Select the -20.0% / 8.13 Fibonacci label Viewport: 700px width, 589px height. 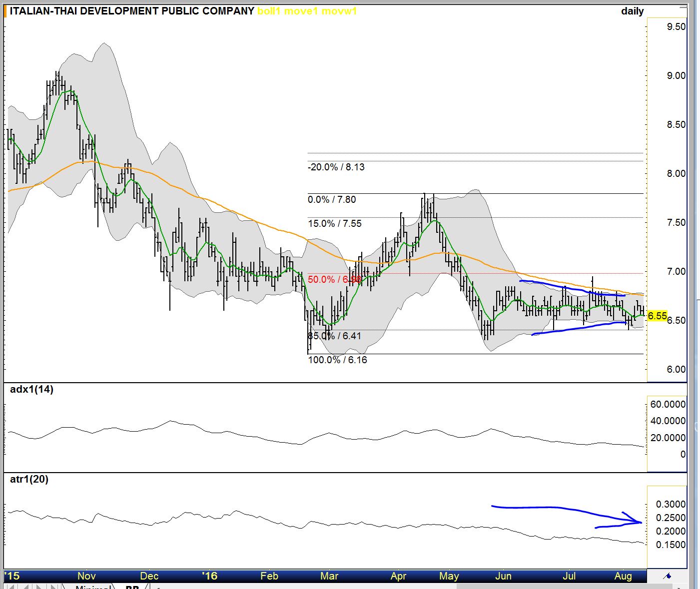tap(336, 167)
